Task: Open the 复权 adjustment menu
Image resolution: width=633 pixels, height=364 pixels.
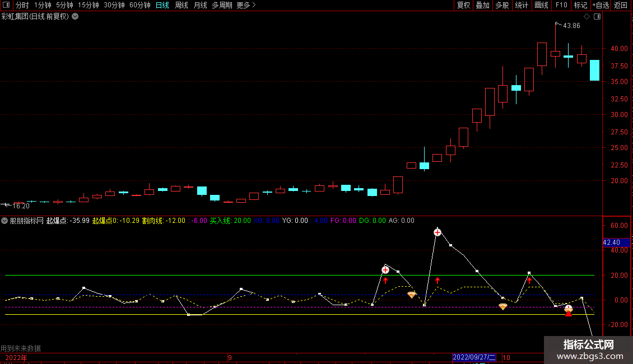Action: (x=463, y=5)
